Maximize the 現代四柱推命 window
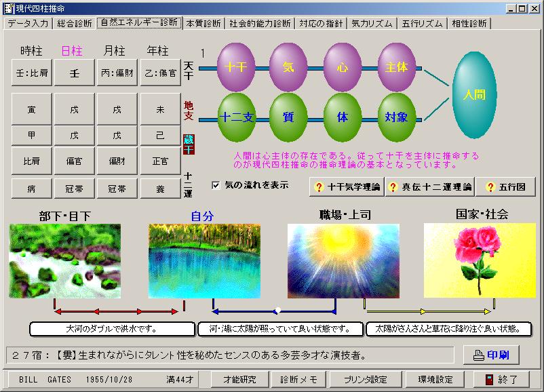Screen dimensions: 544x392 [x=522, y=9]
